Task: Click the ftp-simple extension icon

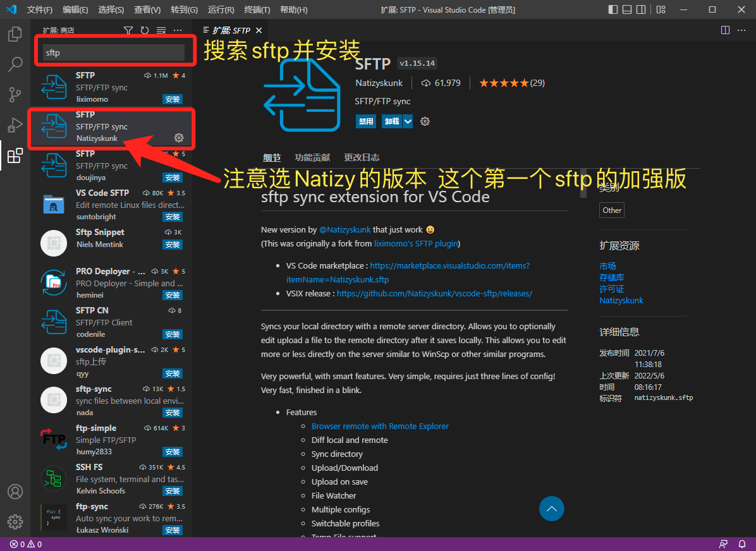Action: [54, 439]
